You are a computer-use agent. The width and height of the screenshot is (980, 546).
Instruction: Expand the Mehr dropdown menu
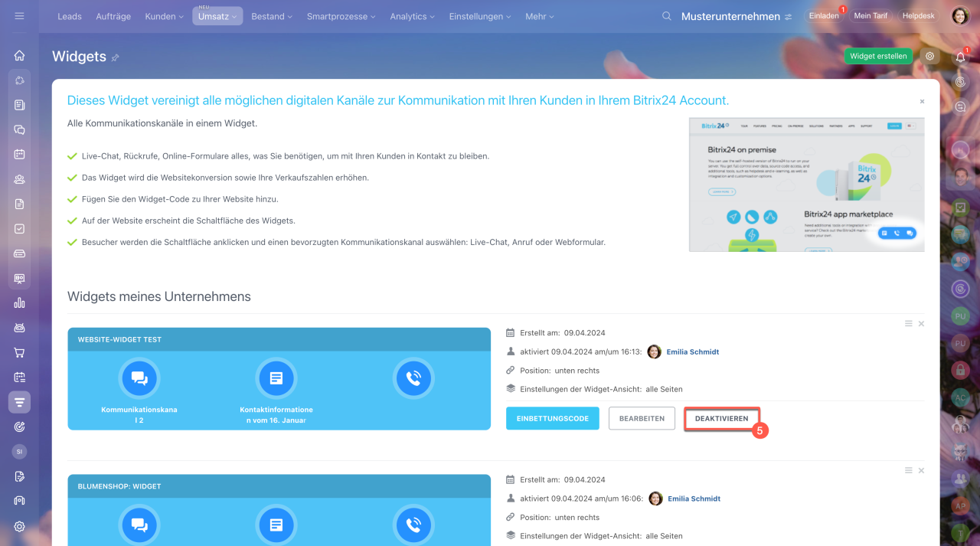click(539, 16)
